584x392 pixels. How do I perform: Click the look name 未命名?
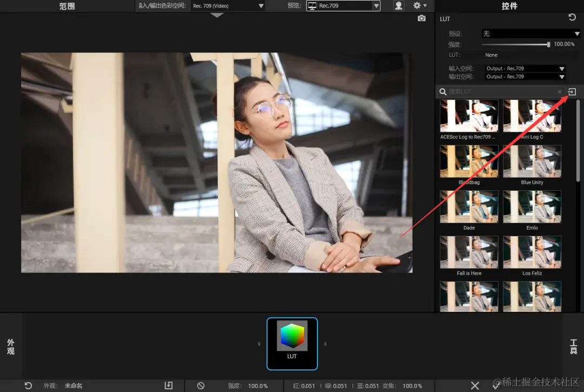pyautogui.click(x=74, y=386)
